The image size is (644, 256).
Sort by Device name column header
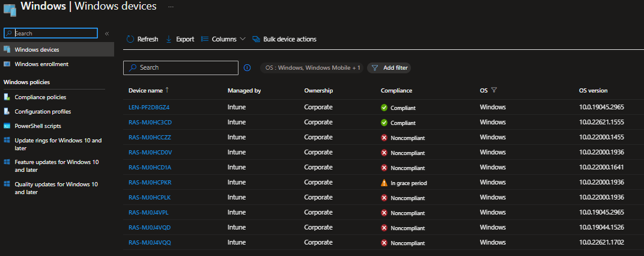[x=148, y=90]
